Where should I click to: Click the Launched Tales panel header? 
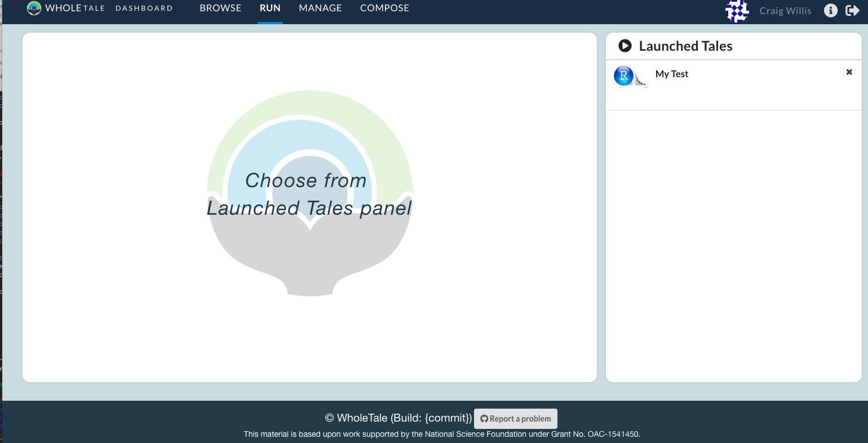pos(685,46)
